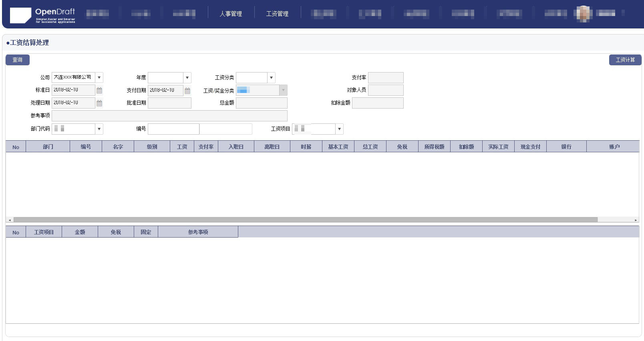The height and width of the screenshot is (341, 644).
Task: Click the 参考事项 text field
Action: point(169,116)
